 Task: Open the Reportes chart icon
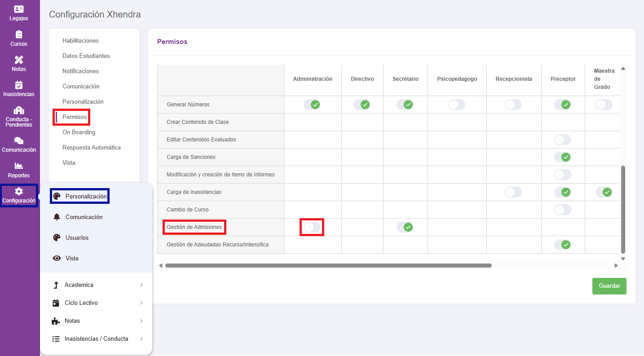point(19,166)
